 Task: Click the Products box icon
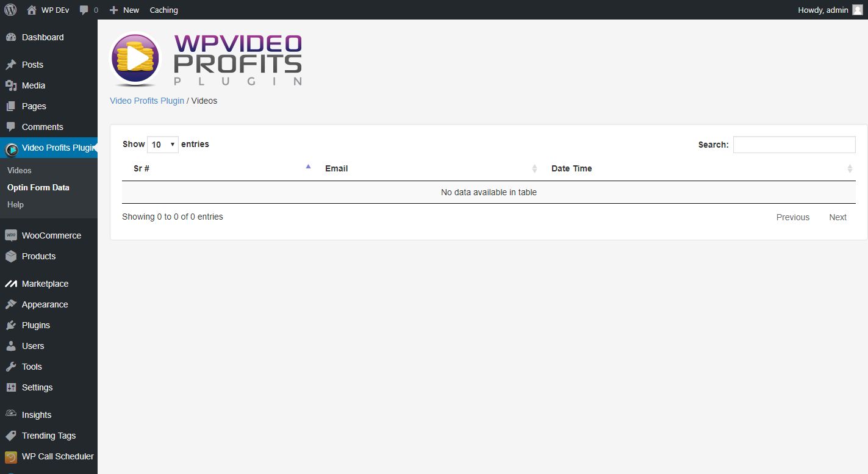(11, 256)
